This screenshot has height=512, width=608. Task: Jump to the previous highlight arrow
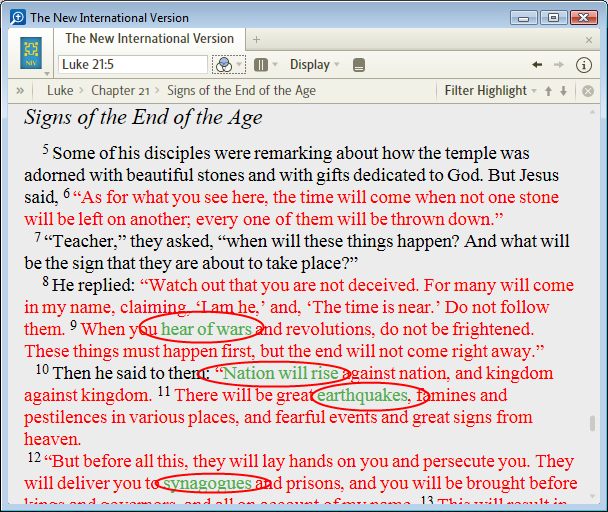[548, 91]
